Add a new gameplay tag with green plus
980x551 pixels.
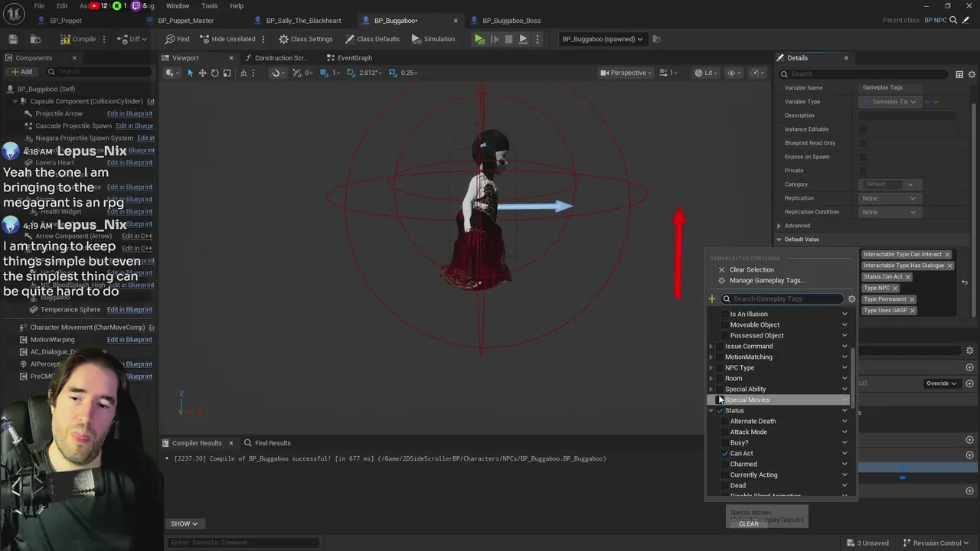712,299
